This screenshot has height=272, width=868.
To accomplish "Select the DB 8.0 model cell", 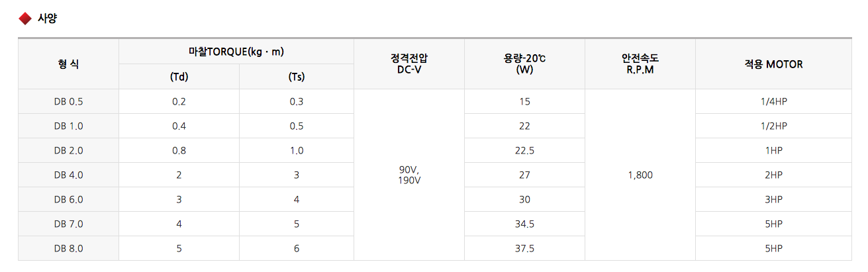I will (x=69, y=248).
